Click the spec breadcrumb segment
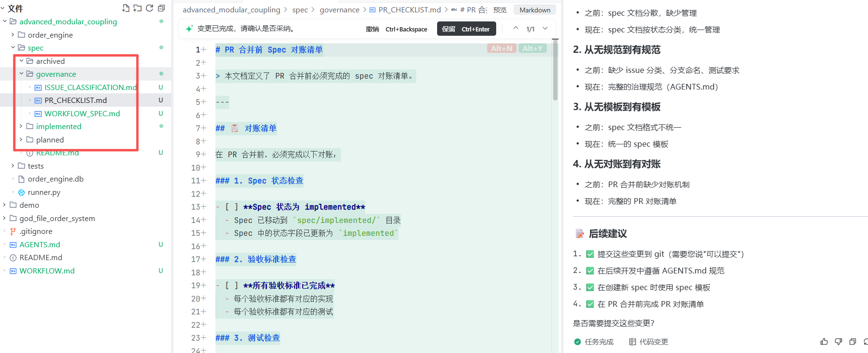The height and width of the screenshot is (353, 868). (x=300, y=10)
